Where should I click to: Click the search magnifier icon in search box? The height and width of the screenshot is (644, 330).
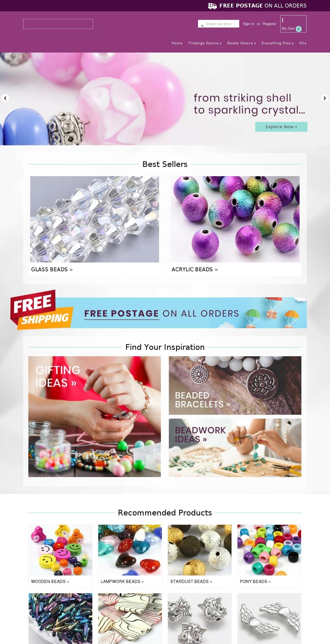[202, 25]
